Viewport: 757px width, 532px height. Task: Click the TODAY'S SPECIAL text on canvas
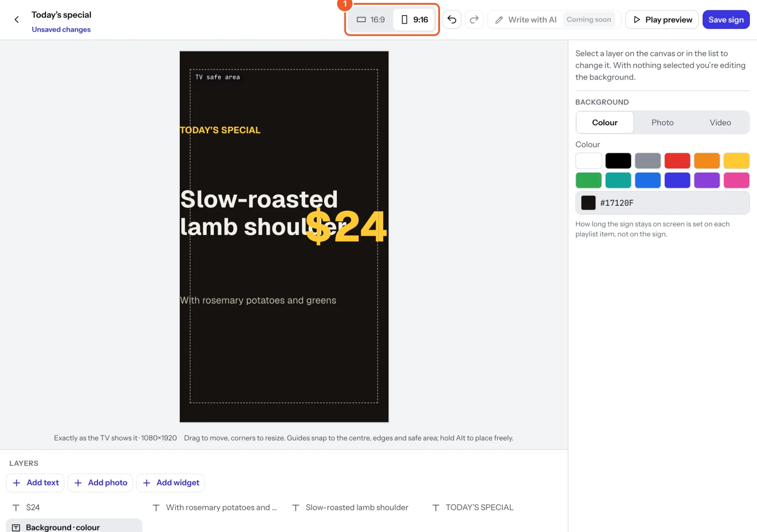pos(220,130)
